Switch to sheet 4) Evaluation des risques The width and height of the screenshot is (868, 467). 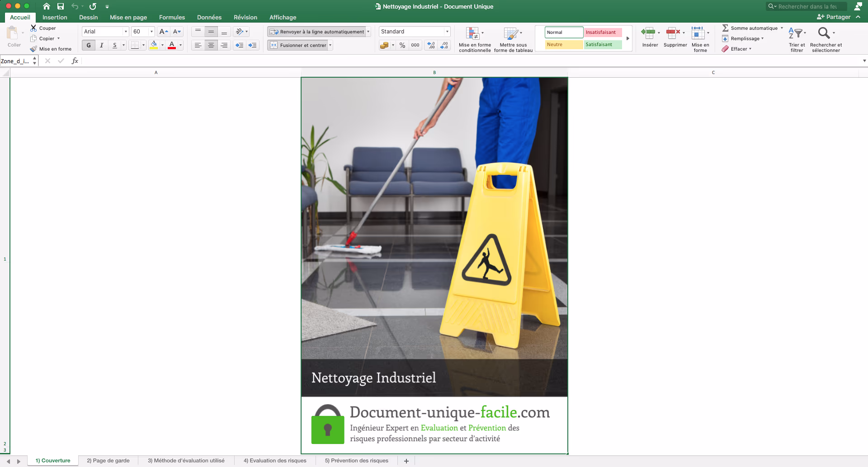click(275, 461)
